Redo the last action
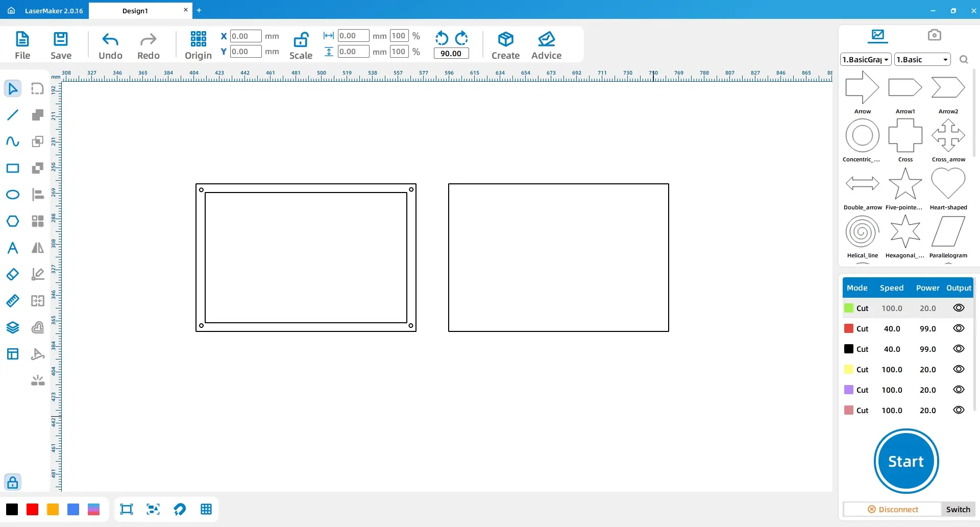980x527 pixels. (x=149, y=45)
